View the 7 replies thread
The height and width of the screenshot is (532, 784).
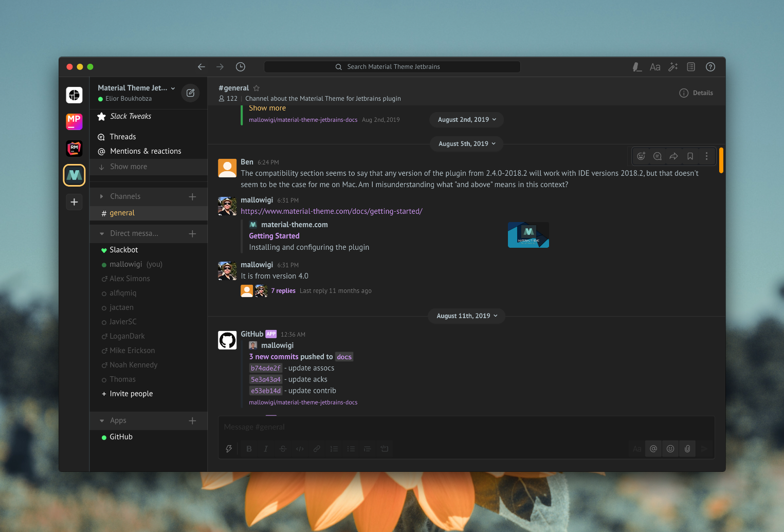[283, 291]
